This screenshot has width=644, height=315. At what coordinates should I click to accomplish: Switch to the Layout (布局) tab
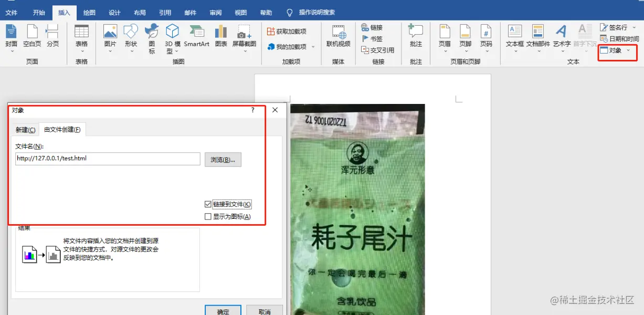(x=140, y=13)
